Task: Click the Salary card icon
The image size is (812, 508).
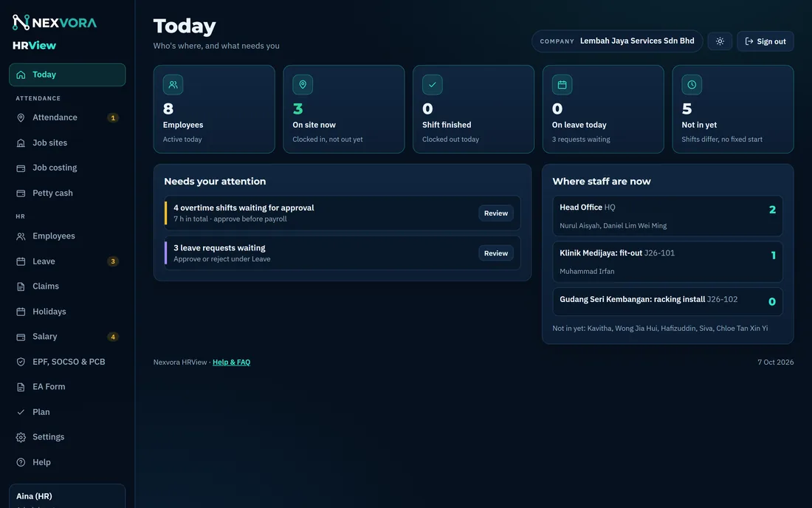Action: coord(21,337)
